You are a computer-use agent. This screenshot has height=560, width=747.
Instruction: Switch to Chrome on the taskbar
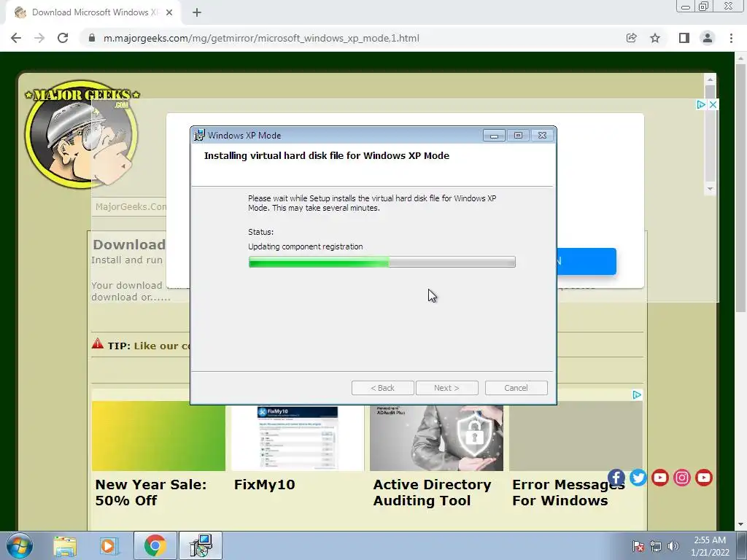click(155, 545)
